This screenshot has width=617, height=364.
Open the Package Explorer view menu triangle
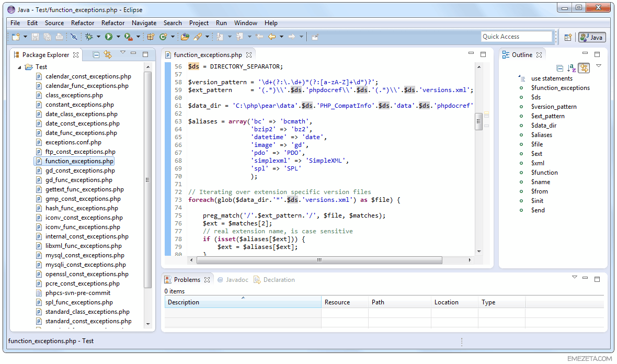(x=123, y=52)
